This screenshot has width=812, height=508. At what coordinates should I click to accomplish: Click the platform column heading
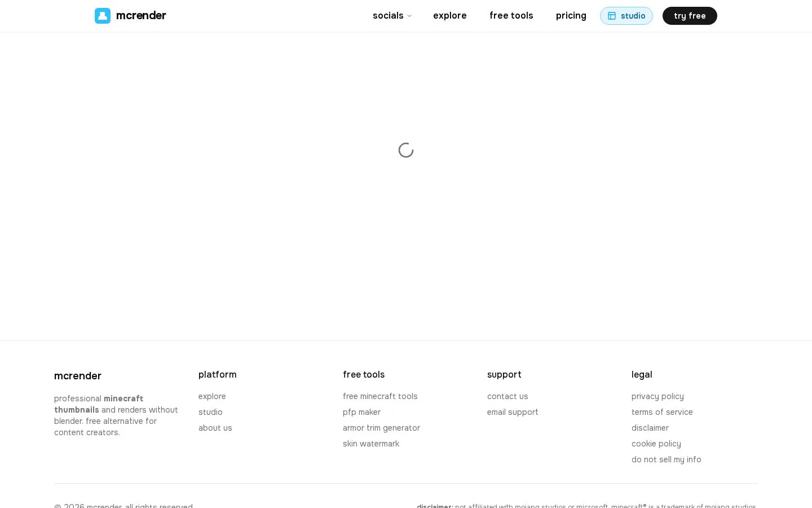pos(218,375)
